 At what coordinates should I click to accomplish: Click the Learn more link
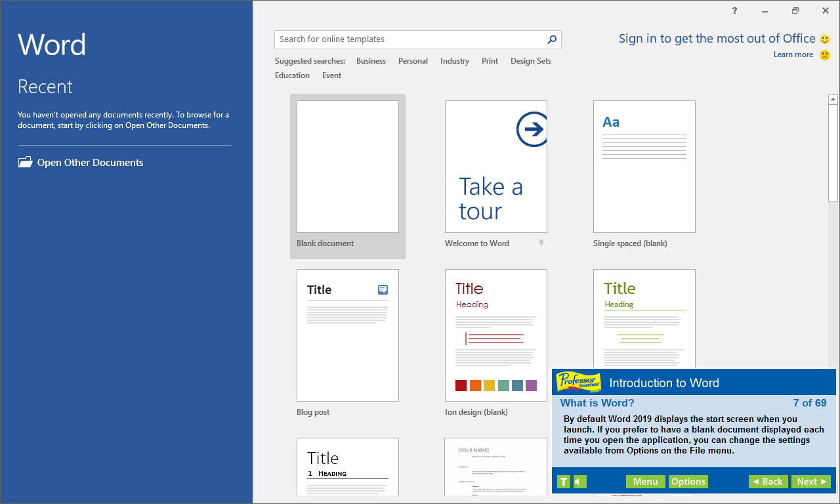793,54
